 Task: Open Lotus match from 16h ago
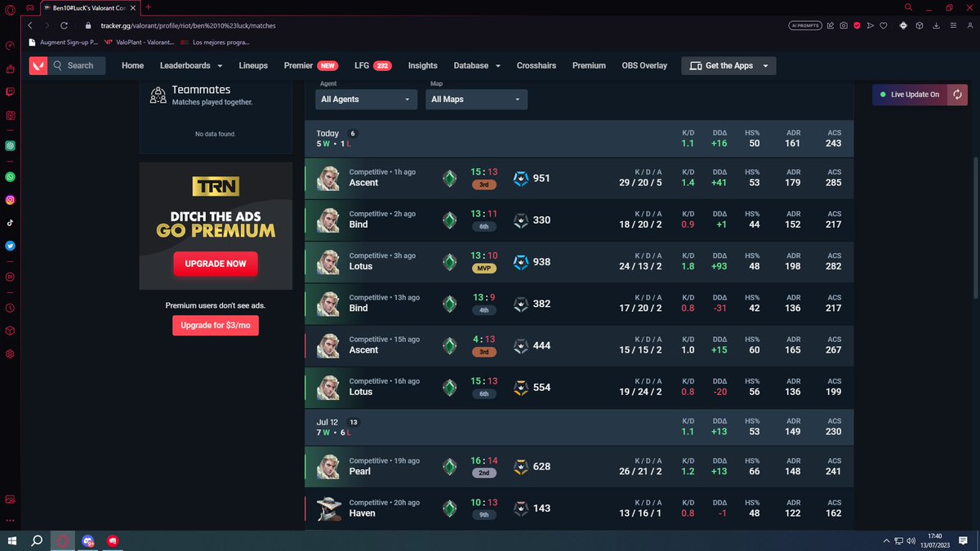pos(579,386)
